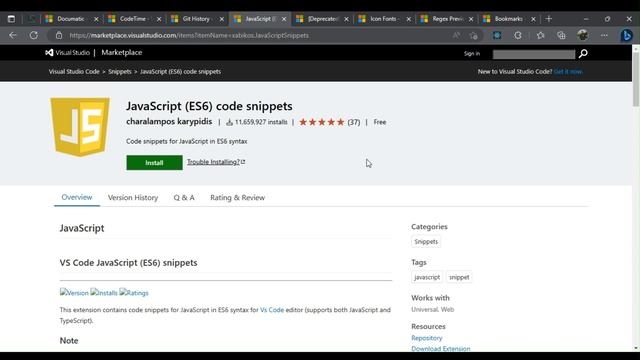The image size is (640, 360).
Task: Open the Download Extension link
Action: click(x=441, y=349)
